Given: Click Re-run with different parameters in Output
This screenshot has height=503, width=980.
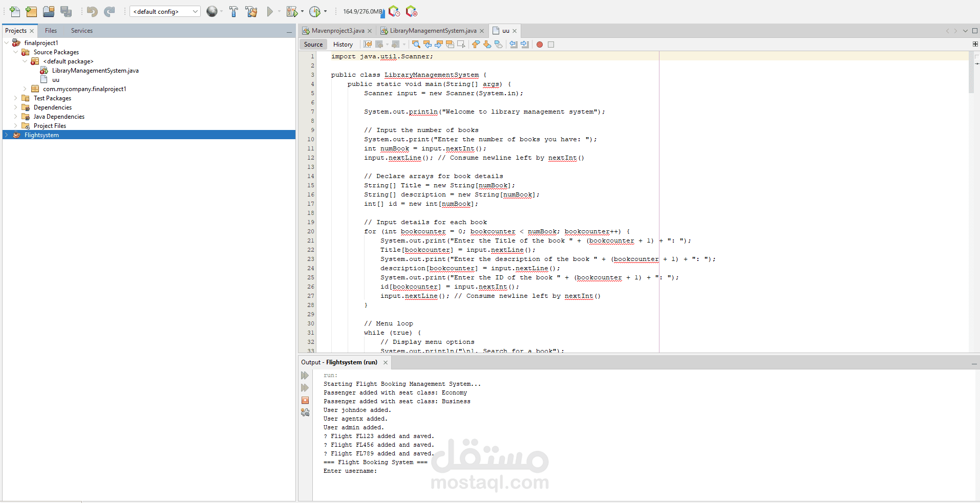Looking at the screenshot, I should click(x=305, y=388).
